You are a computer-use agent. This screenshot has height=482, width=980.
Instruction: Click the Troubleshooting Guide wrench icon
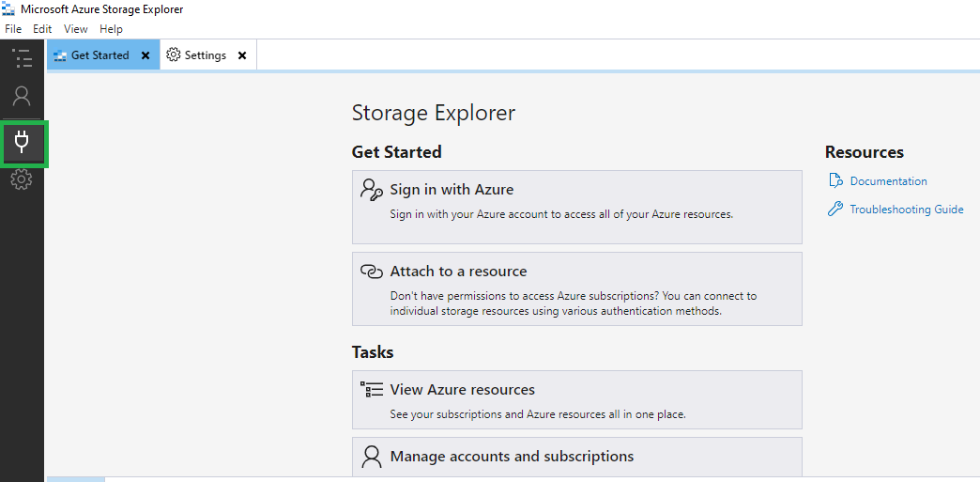(835, 210)
